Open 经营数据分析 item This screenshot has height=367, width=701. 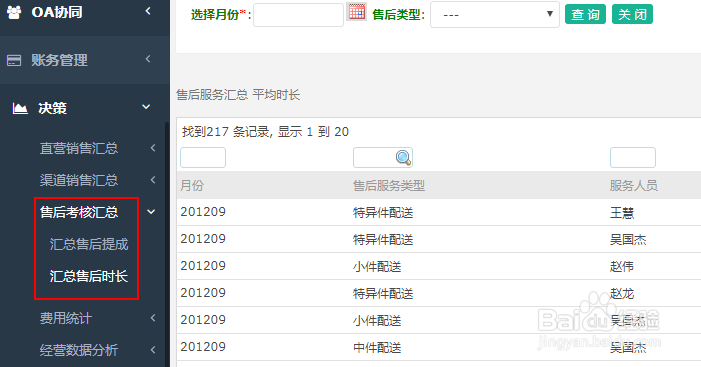[x=79, y=350]
